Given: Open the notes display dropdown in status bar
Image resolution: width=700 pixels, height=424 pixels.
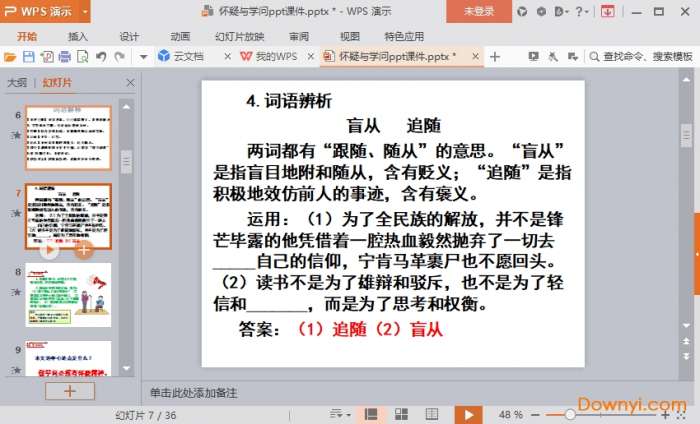Looking at the screenshot, I should pyautogui.click(x=340, y=415).
